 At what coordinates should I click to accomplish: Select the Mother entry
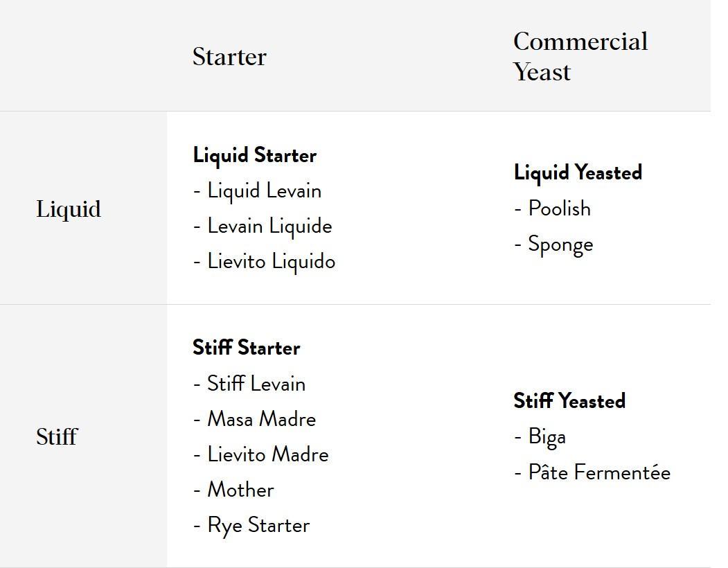coord(240,489)
